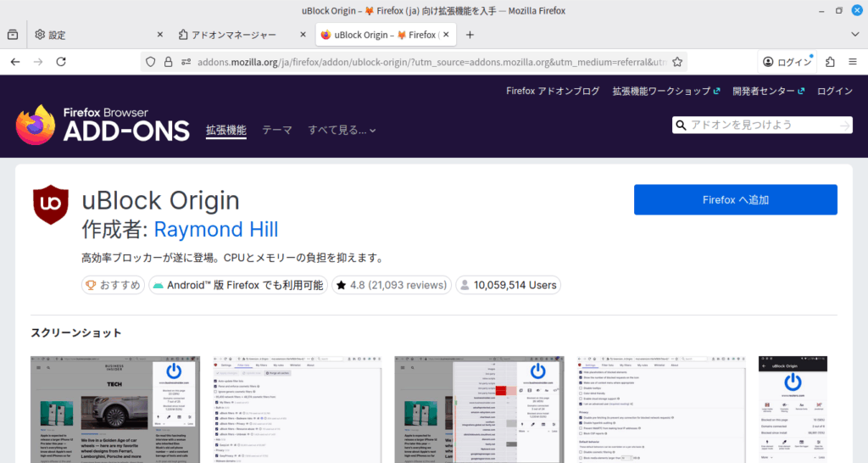
Task: Click the Firefox へ追加 button
Action: tap(735, 200)
